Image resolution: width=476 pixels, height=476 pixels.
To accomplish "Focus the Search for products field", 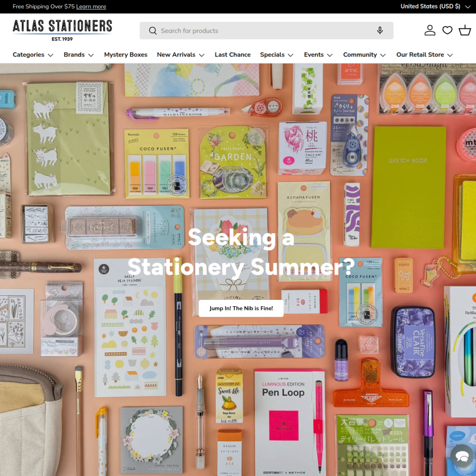I will [x=266, y=30].
